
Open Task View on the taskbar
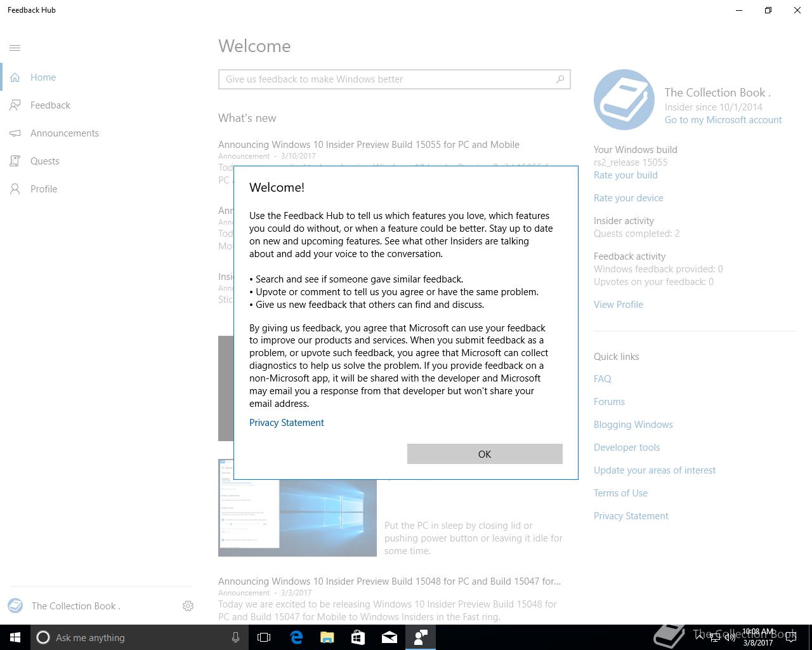point(264,637)
